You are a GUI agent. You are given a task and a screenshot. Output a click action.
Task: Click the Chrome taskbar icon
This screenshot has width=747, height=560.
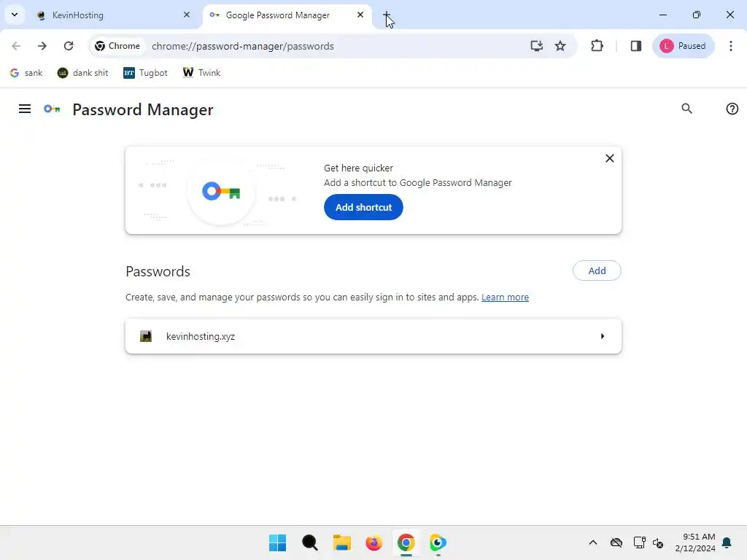pos(406,542)
